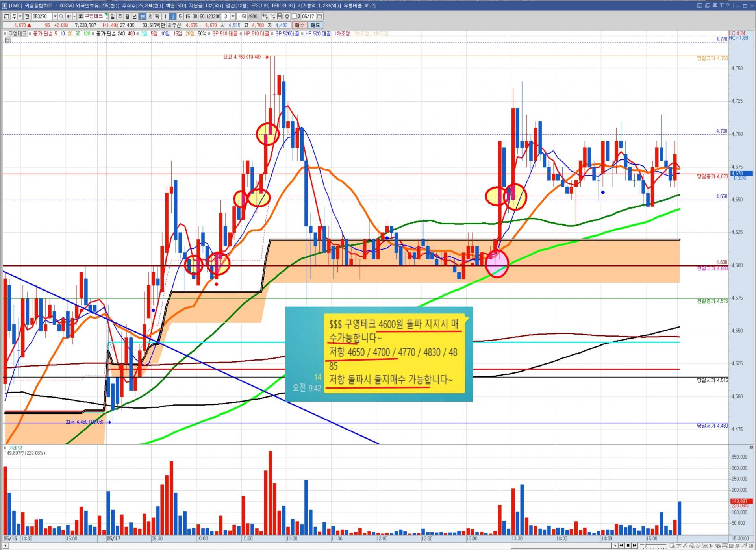Expand the minute interval dropdown arrow
The height and width of the screenshot is (550, 756).
(x=233, y=16)
